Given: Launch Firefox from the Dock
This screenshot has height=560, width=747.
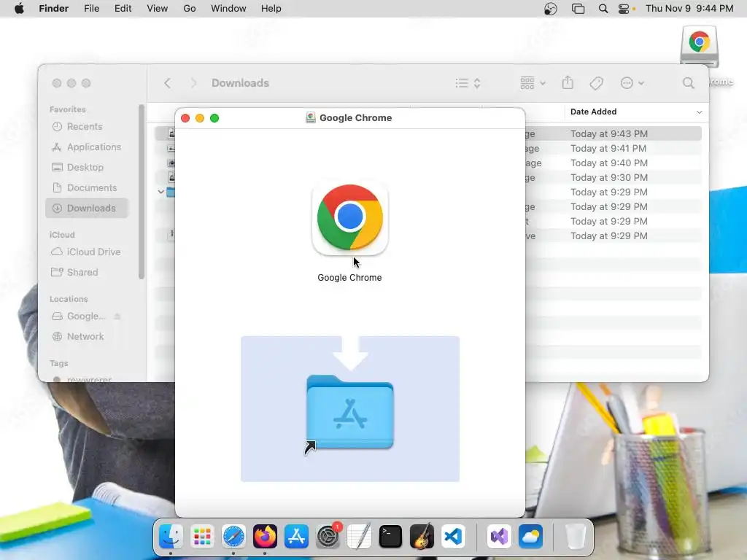Looking at the screenshot, I should click(265, 537).
